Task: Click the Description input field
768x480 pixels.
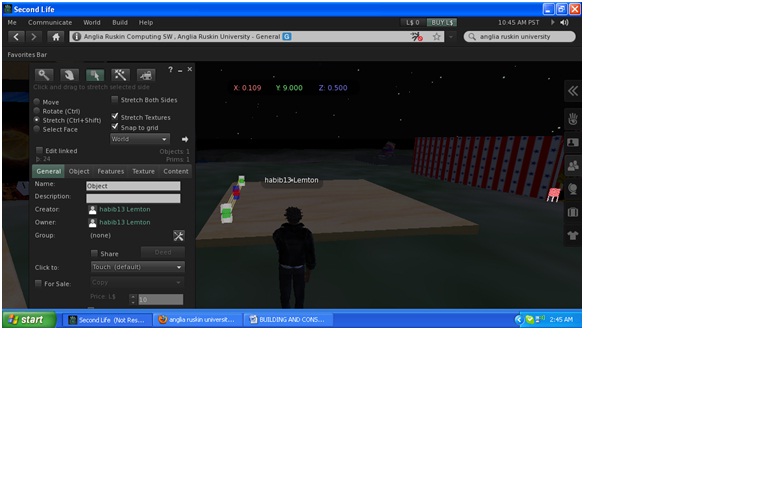Action: [x=133, y=198]
